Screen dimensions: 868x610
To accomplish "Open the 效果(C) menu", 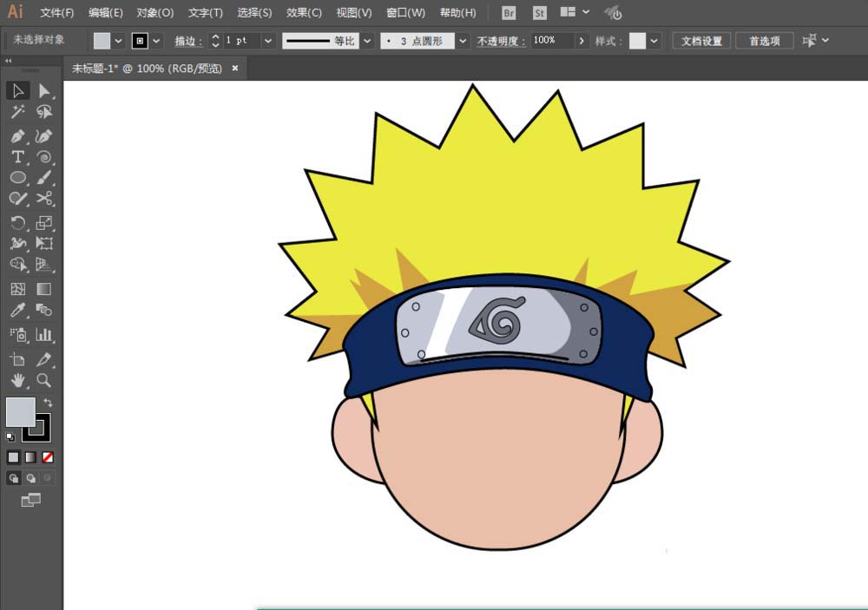I will click(304, 13).
